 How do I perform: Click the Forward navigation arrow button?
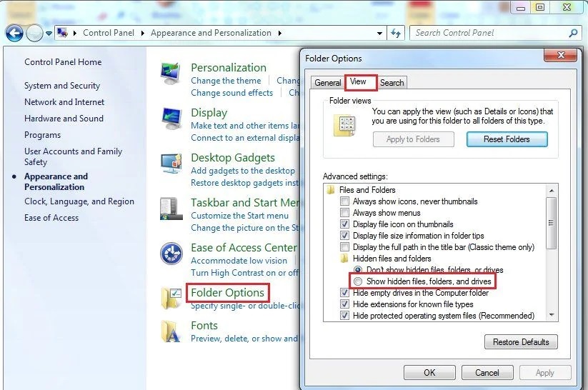pos(34,34)
